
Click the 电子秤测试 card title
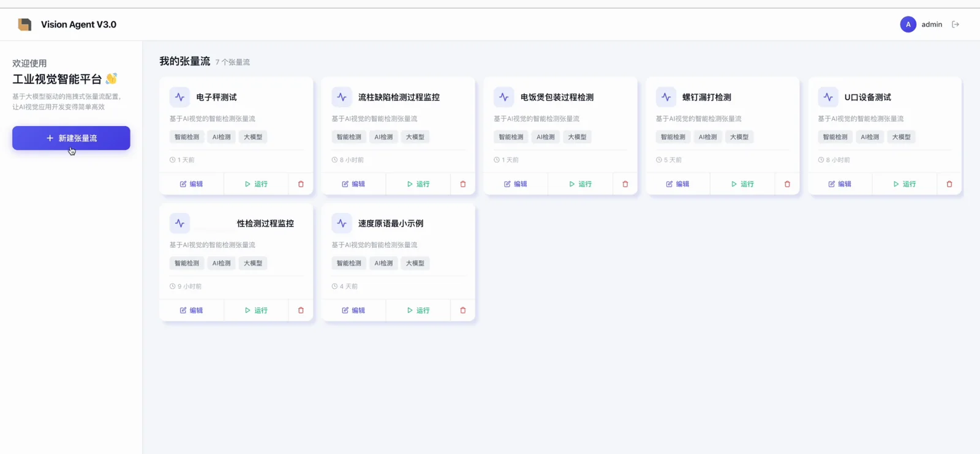pyautogui.click(x=216, y=97)
